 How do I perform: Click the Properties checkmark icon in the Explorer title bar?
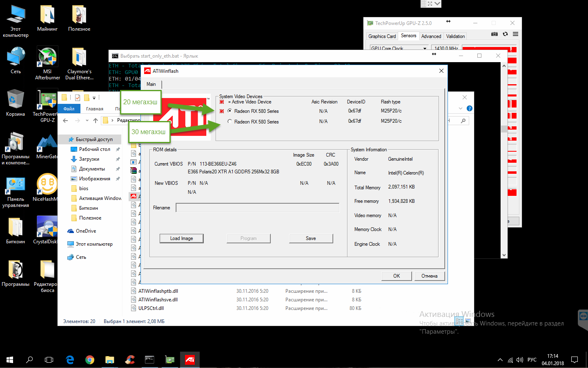(78, 97)
